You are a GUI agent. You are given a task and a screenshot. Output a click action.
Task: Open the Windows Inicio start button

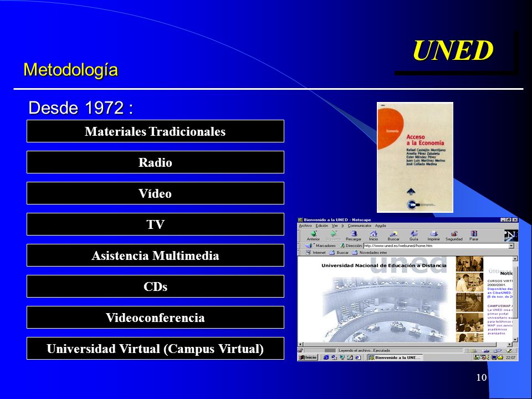(x=308, y=357)
